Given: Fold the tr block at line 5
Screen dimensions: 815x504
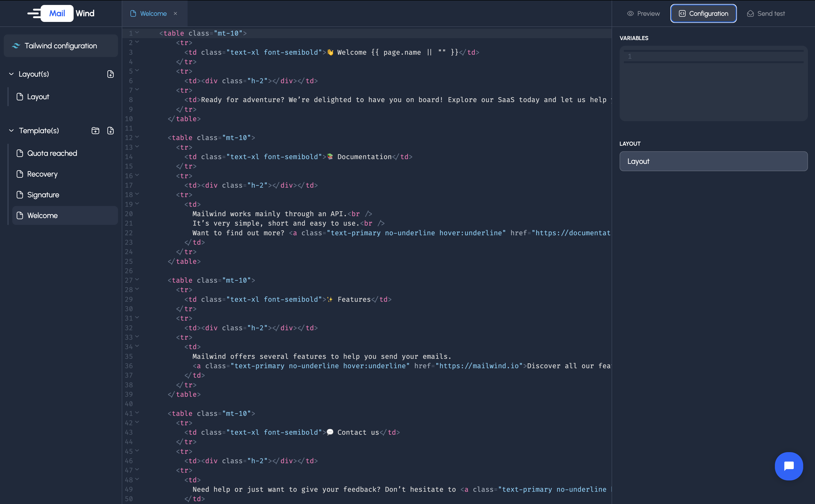Looking at the screenshot, I should click(x=137, y=71).
